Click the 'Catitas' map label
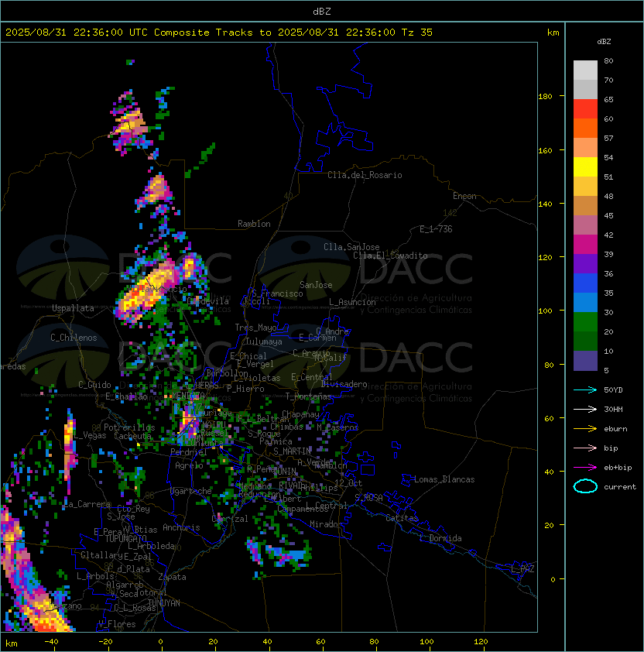Image resolution: width=644 pixels, height=652 pixels. (402, 518)
